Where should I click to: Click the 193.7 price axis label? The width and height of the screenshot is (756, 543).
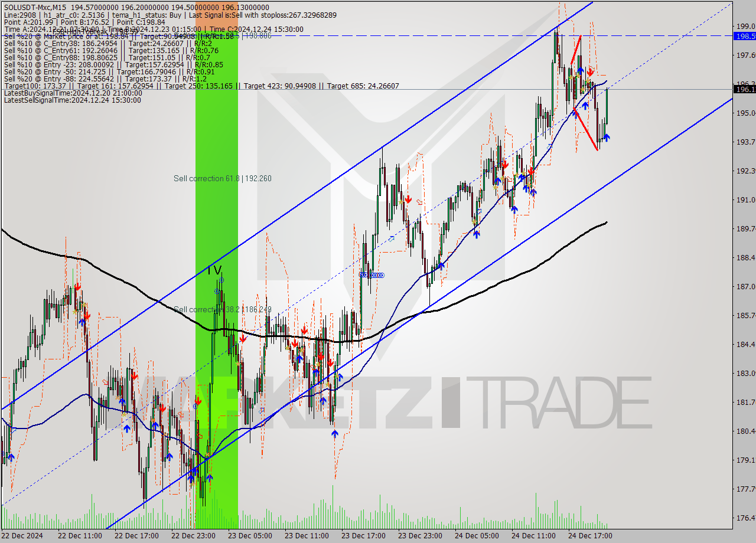[745, 142]
